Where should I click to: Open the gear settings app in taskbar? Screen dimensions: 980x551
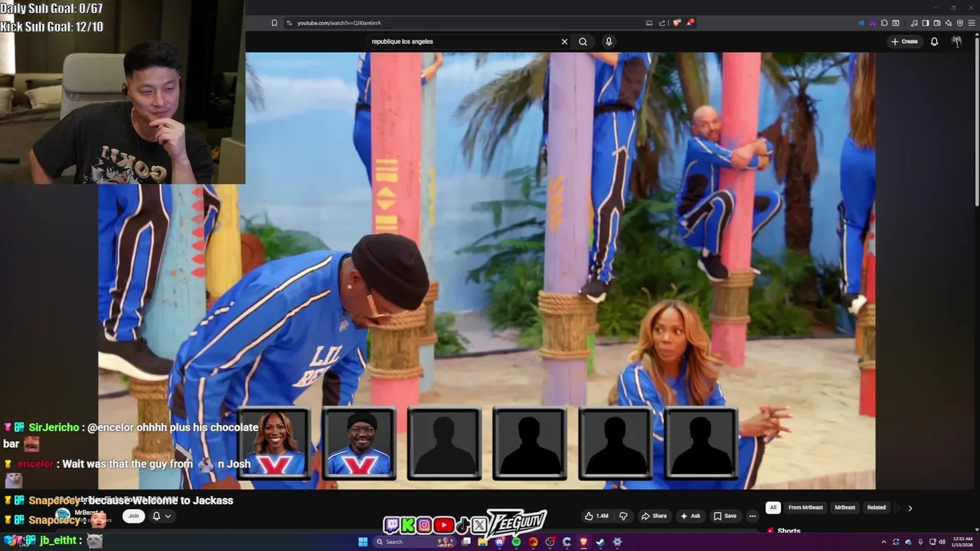coord(617,542)
